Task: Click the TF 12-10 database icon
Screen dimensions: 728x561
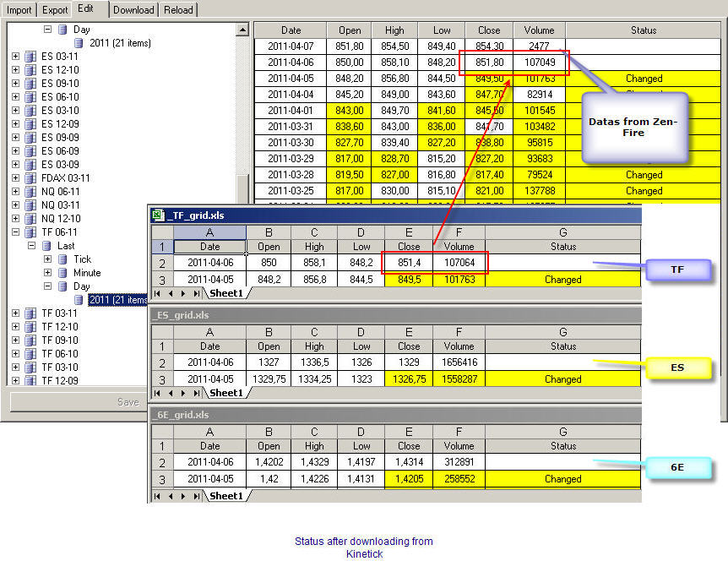Action: click(30, 326)
